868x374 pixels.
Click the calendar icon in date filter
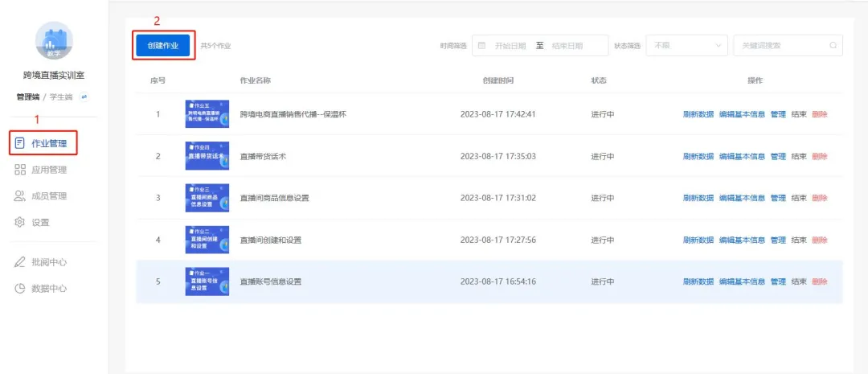(481, 45)
